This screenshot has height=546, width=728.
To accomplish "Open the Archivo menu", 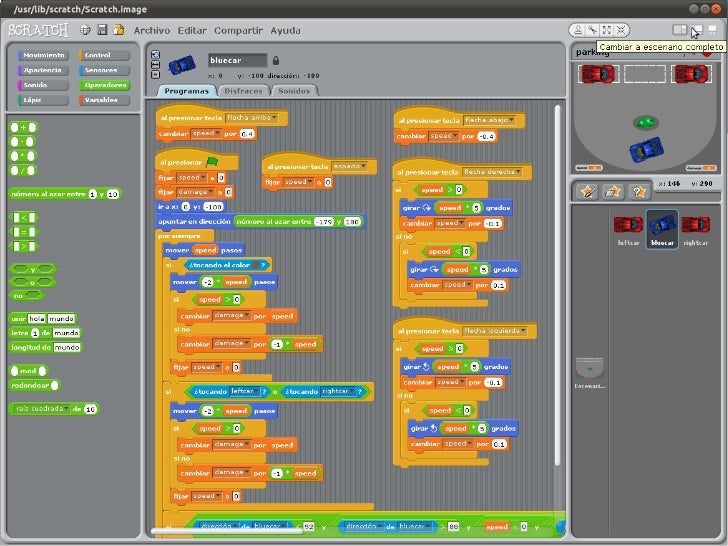I will pyautogui.click(x=152, y=31).
